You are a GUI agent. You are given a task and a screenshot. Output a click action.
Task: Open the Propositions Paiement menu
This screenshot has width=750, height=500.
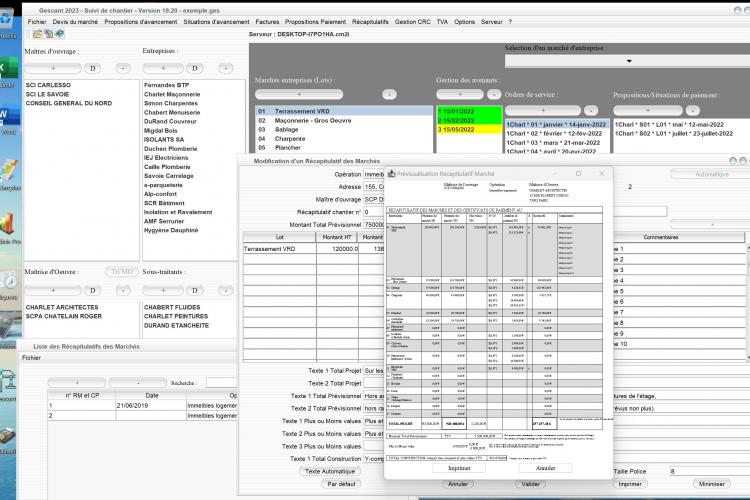point(315,22)
